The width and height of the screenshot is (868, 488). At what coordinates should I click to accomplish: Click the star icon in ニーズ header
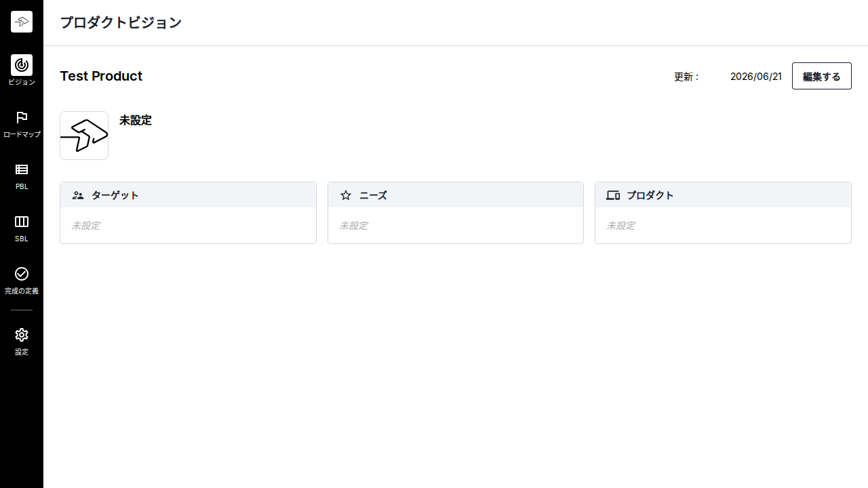346,195
